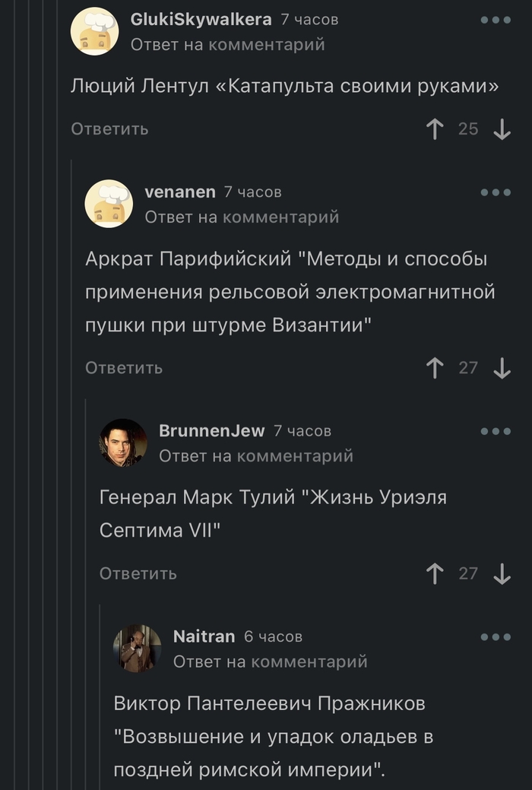Reply to GlukiSkywalkera's comment
This screenshot has width=532, height=790.
110,129
